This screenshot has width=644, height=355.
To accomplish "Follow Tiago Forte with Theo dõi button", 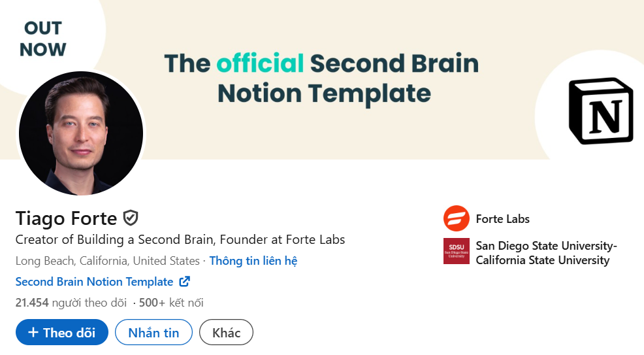I will pyautogui.click(x=62, y=332).
